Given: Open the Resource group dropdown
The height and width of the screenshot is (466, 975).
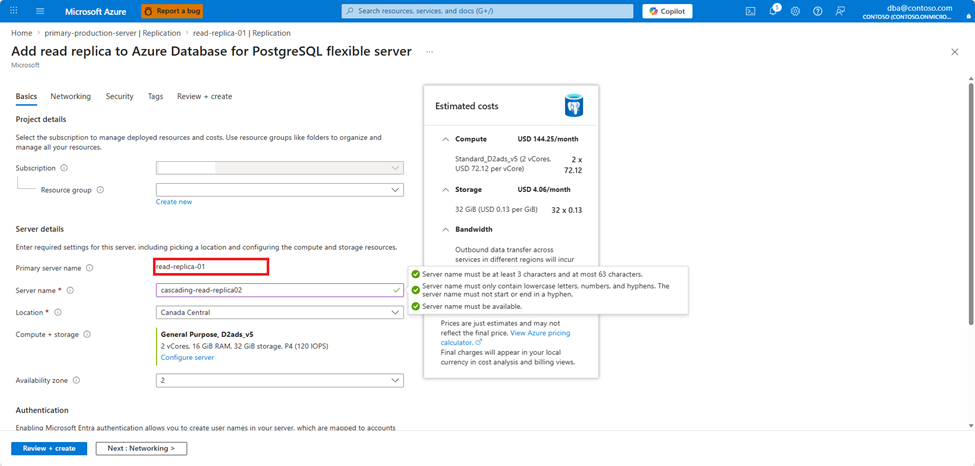Looking at the screenshot, I should pyautogui.click(x=280, y=190).
